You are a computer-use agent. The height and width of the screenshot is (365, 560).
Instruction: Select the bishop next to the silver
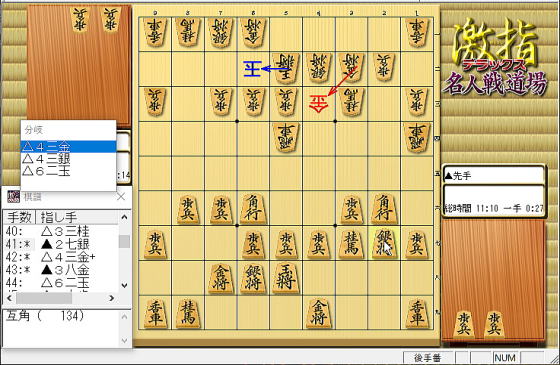point(384,208)
